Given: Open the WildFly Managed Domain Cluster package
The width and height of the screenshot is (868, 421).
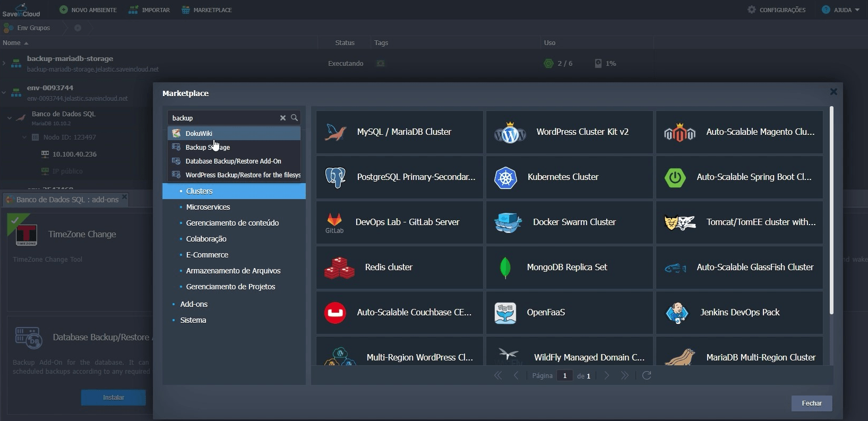Looking at the screenshot, I should [569, 351].
